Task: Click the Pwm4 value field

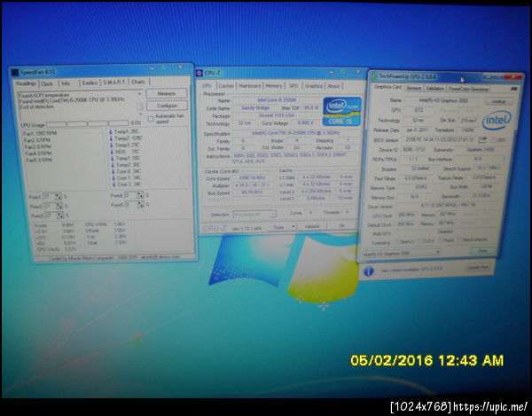Action: [x=129, y=195]
